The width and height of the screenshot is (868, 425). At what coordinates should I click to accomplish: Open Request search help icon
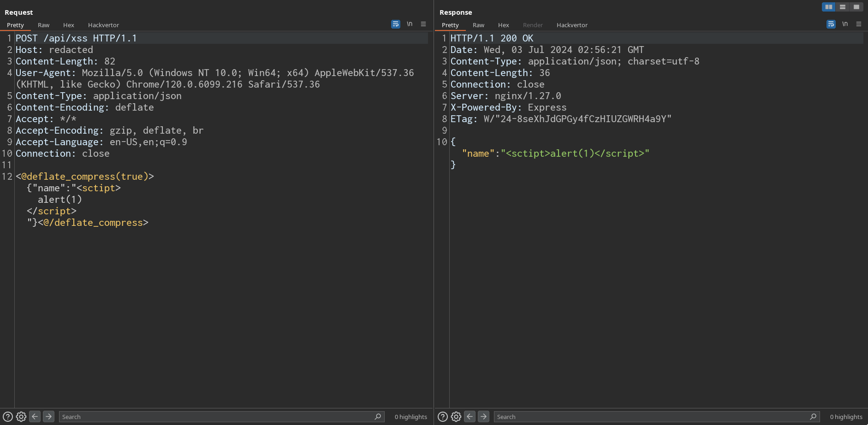[x=8, y=417]
